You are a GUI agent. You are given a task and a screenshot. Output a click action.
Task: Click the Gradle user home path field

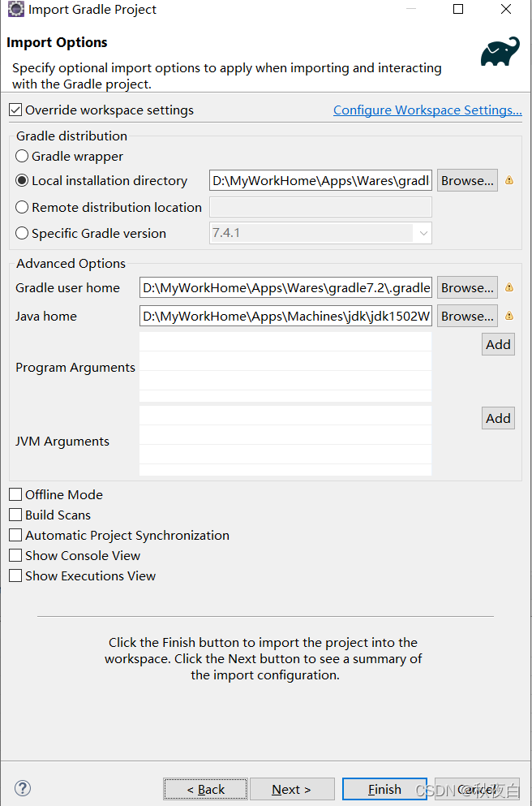pyautogui.click(x=285, y=287)
